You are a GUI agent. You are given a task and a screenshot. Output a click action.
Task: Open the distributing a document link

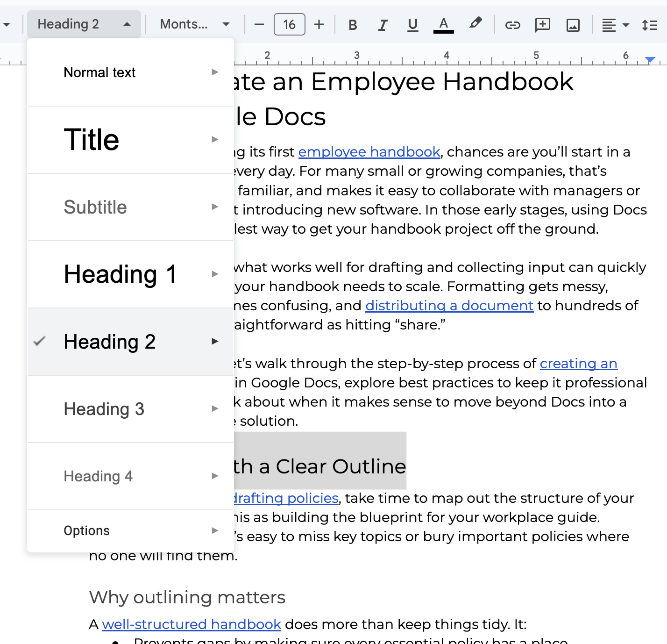[449, 306]
